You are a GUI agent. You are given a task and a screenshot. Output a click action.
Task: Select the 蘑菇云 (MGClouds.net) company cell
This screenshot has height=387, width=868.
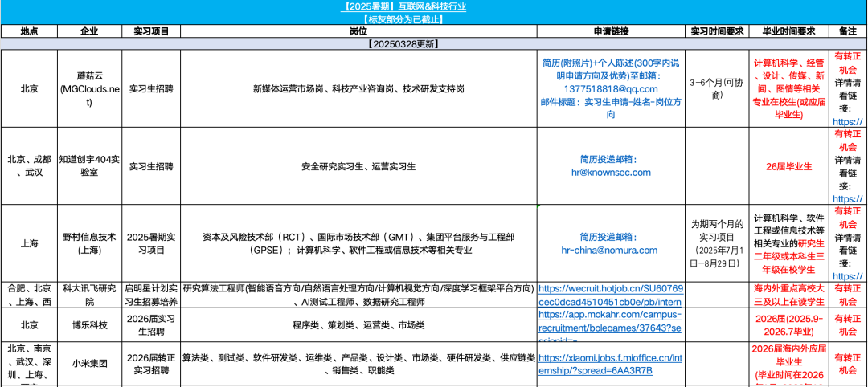click(89, 88)
